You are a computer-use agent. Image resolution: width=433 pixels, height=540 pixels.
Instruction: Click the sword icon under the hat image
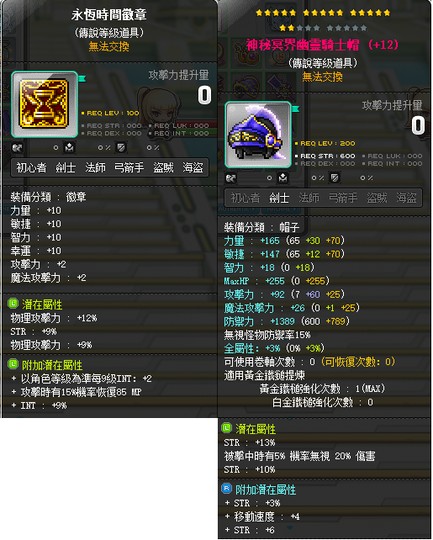click(x=231, y=178)
